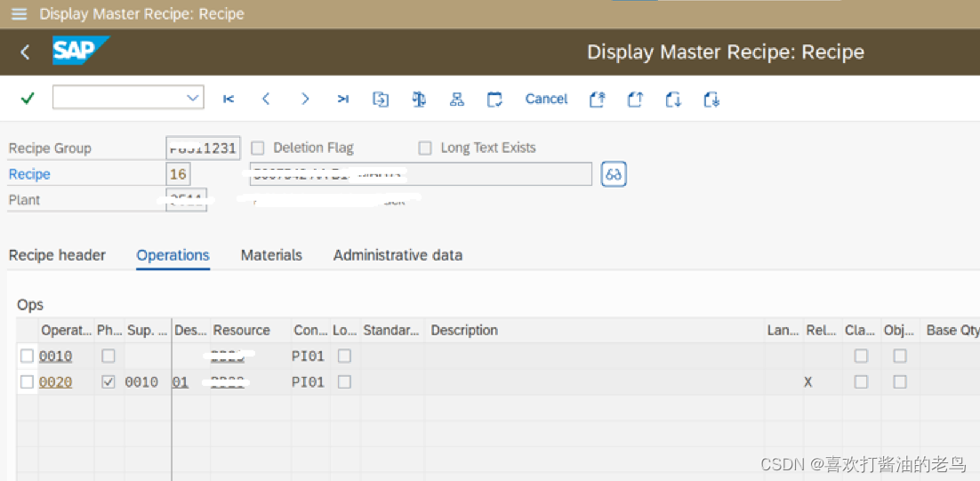Confirm with the green checkmark icon
Screen dimensions: 980x481
28,98
